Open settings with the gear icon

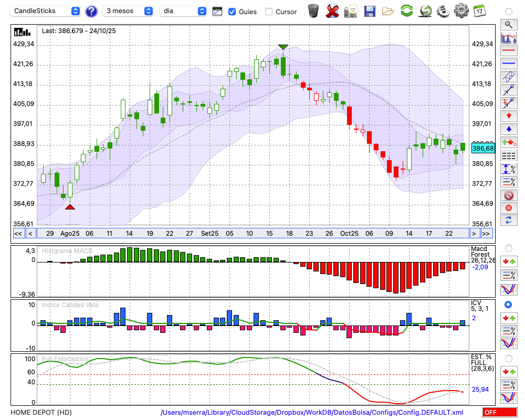[461, 10]
